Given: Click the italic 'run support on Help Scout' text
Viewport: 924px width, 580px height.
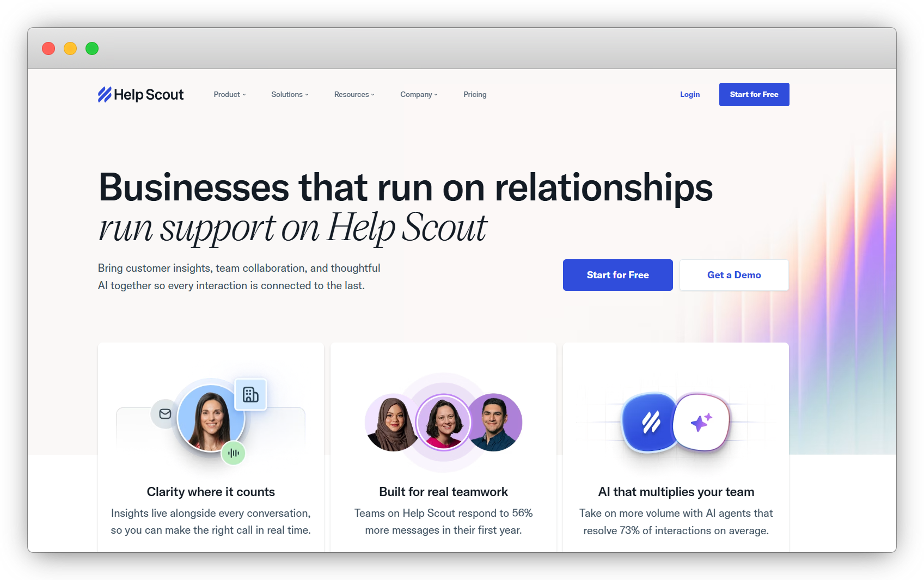Looking at the screenshot, I should pyautogui.click(x=293, y=228).
